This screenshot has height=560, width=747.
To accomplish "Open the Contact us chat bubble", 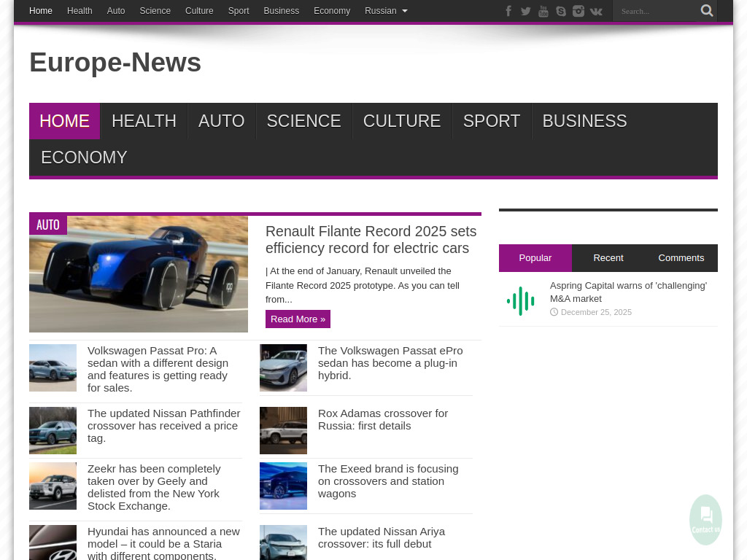I will point(705,519).
